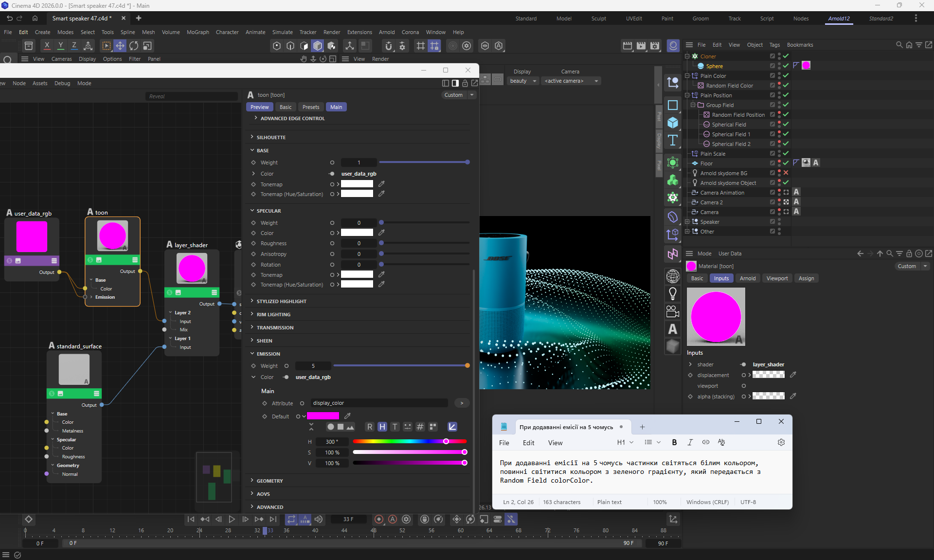Click the Arnold tab in the material attributes
934x560 pixels.
(x=747, y=278)
